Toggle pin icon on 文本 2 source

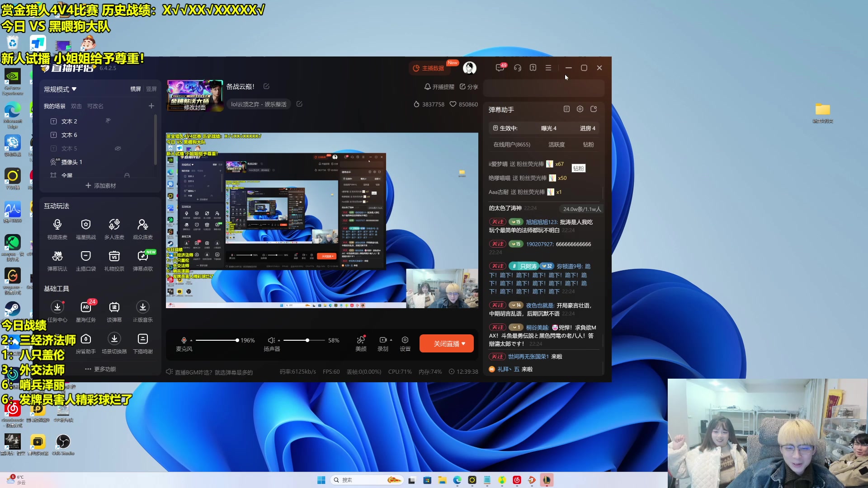(108, 121)
